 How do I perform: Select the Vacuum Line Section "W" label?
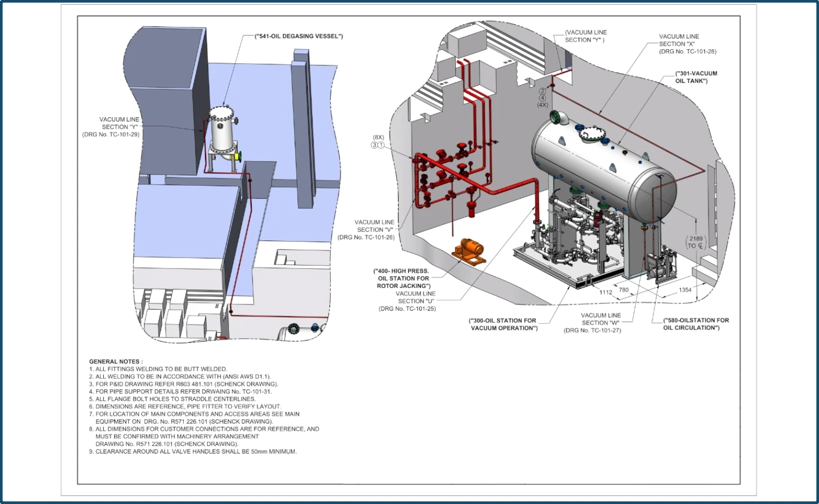point(600,319)
